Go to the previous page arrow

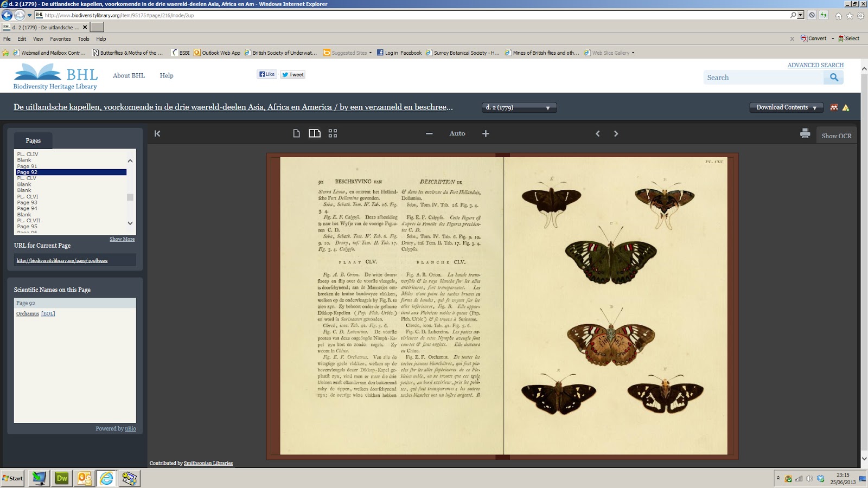(x=598, y=133)
